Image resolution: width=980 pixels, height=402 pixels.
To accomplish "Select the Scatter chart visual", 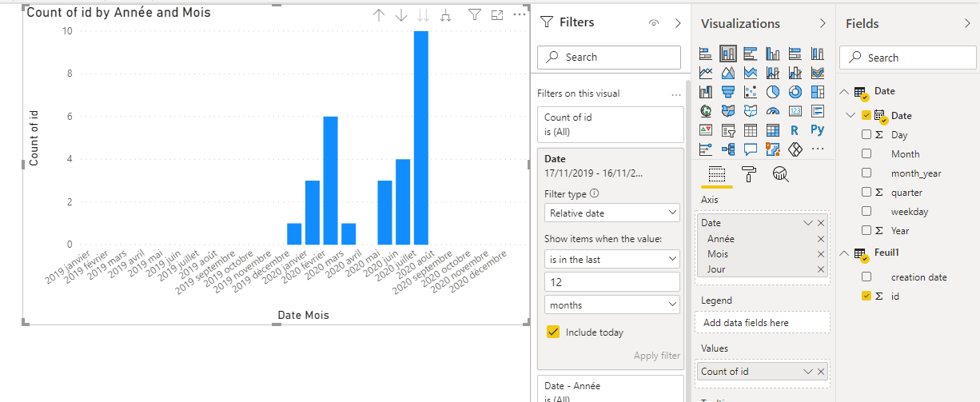I will tap(751, 92).
